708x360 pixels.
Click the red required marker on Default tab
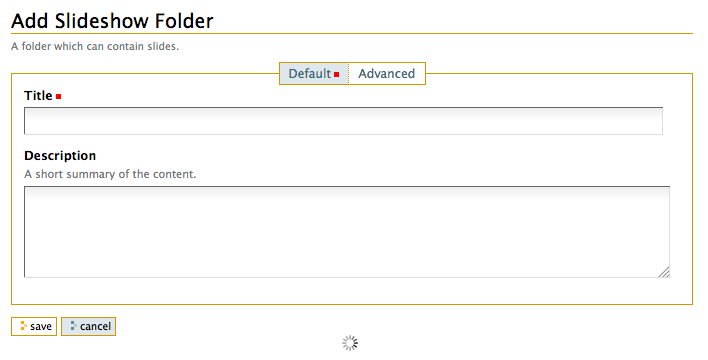(x=336, y=74)
